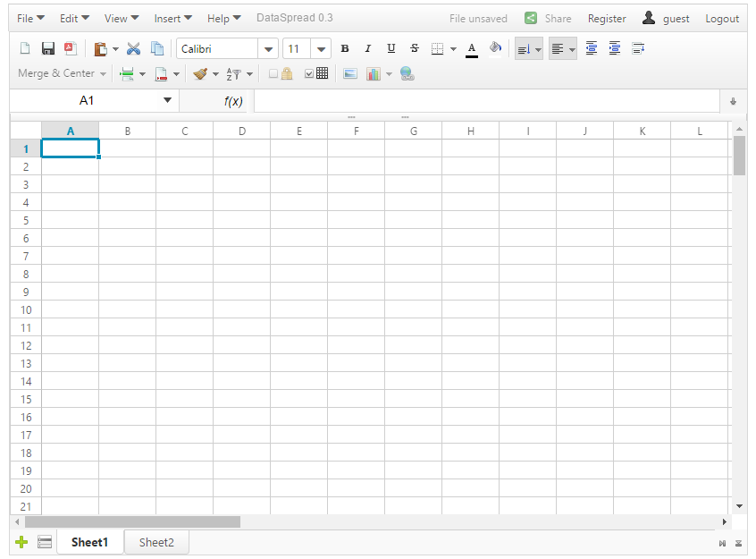This screenshot has height=559, width=756.
Task: Export to PDF using toolbar icon
Action: point(70,49)
